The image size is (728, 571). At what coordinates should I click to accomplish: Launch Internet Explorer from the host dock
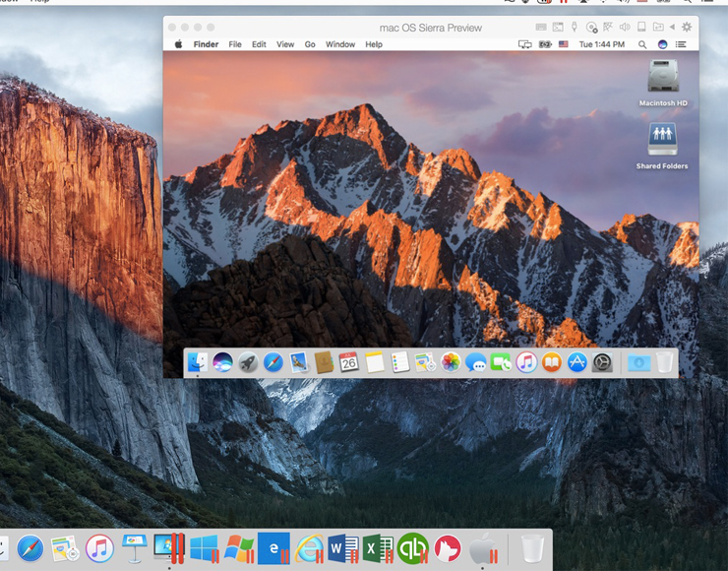(x=309, y=548)
